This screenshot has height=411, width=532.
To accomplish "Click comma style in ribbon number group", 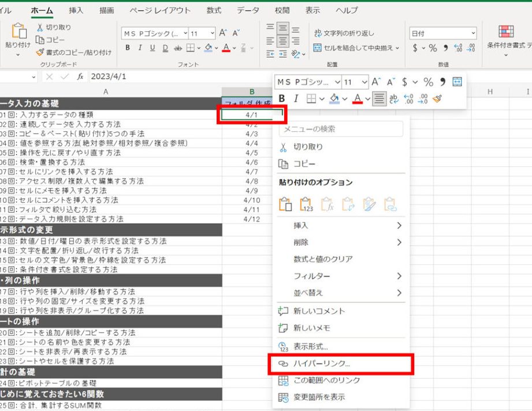I will click(x=445, y=48).
